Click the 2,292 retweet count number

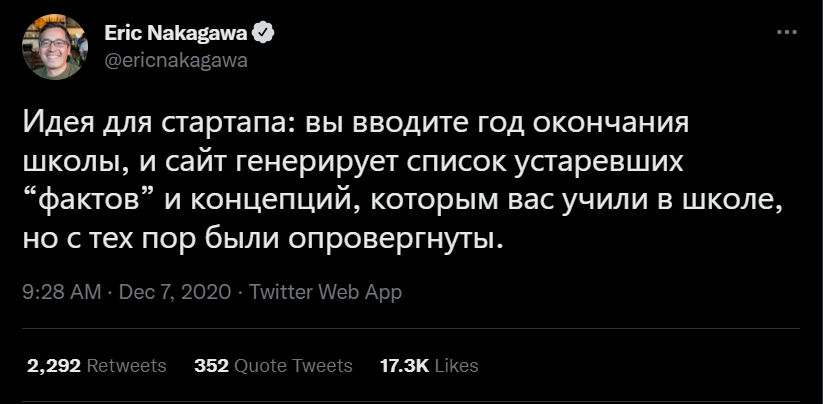(52, 366)
